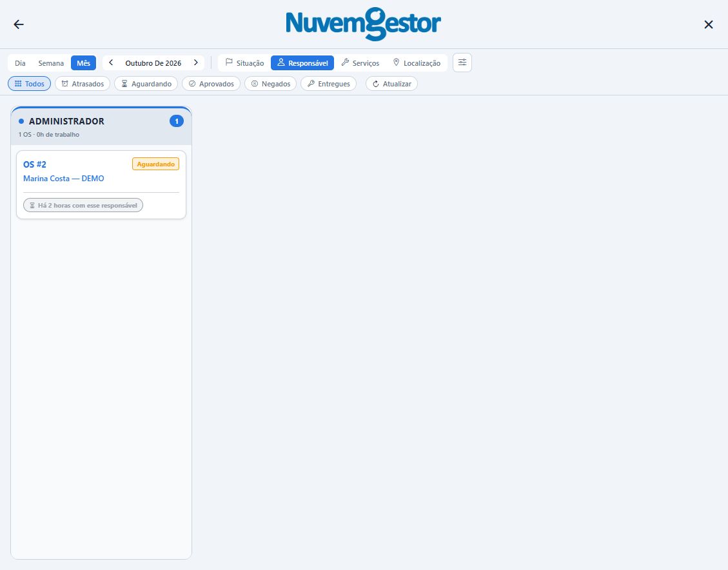Group by Responsável
This screenshot has height=570, width=728.
click(x=302, y=63)
